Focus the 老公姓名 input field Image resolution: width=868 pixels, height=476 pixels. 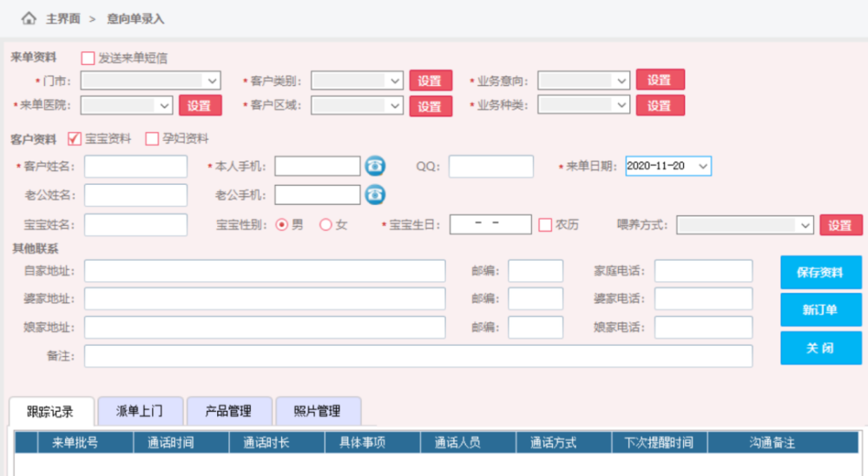point(135,195)
